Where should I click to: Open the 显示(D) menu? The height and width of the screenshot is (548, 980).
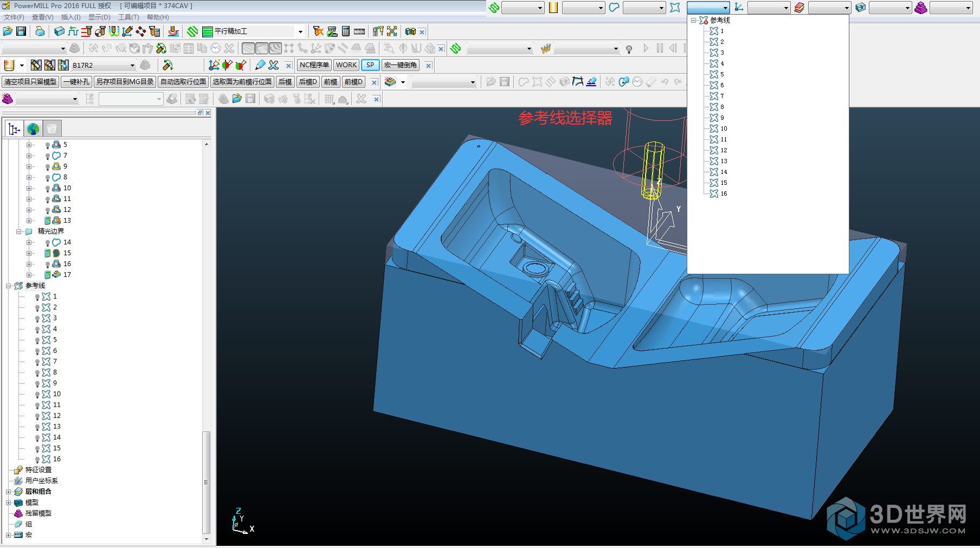tap(99, 17)
